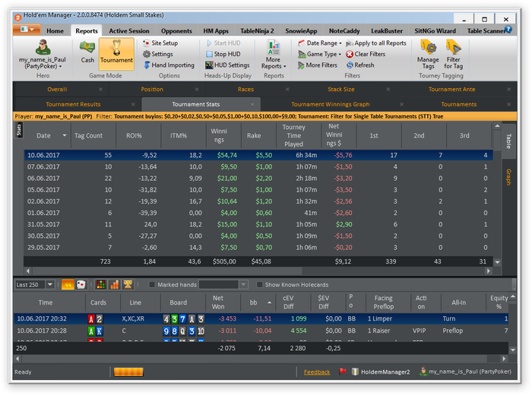
Task: Select the 31.05.2017 row
Action: point(258,224)
